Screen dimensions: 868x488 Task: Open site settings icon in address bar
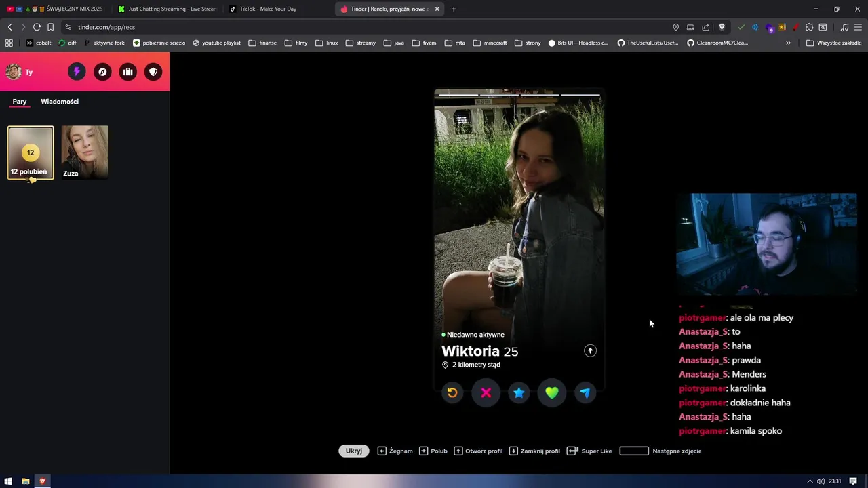tap(68, 27)
